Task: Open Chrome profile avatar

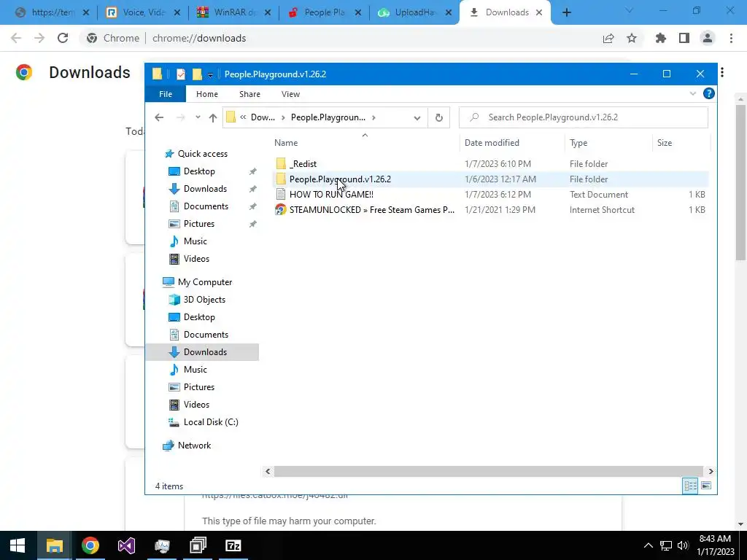Action: click(708, 38)
